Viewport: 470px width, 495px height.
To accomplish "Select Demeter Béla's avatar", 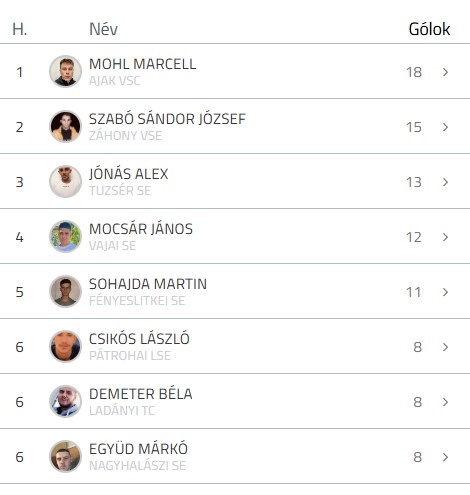I will [x=65, y=401].
